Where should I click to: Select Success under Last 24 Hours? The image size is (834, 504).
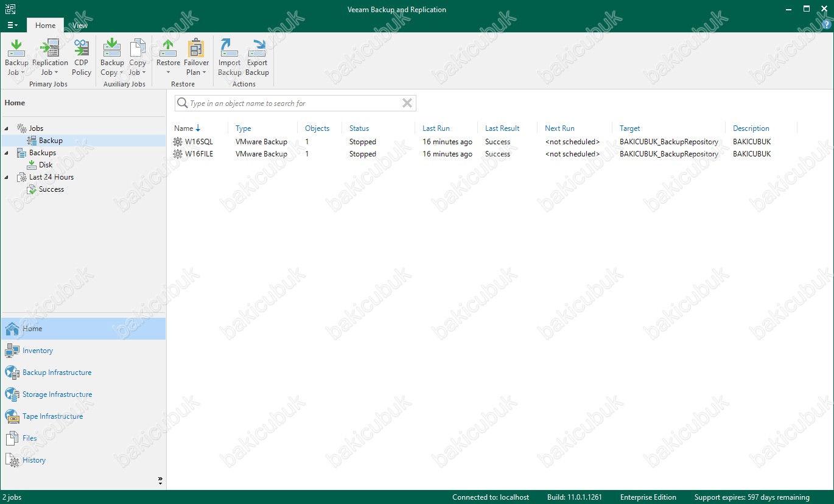pyautogui.click(x=51, y=189)
